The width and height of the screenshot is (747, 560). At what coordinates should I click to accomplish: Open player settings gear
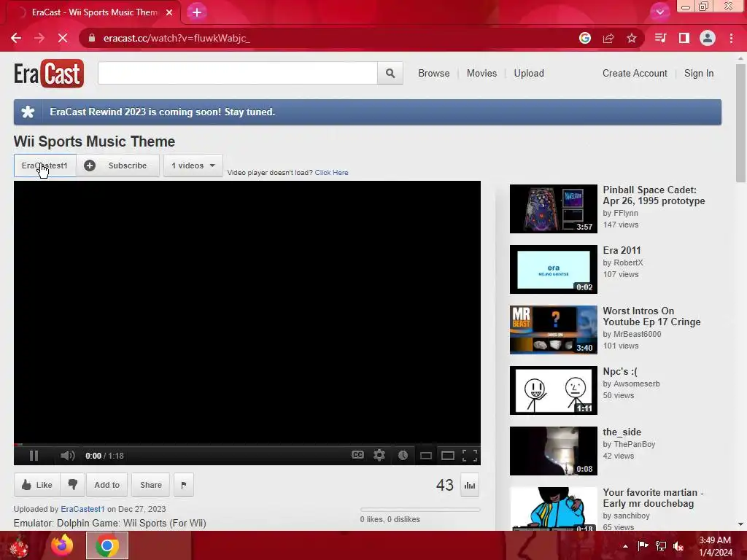379,455
